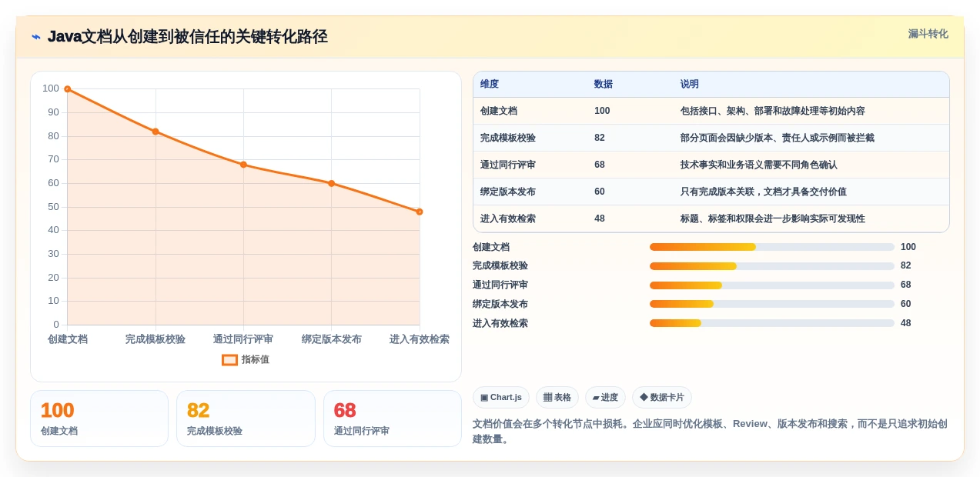The width and height of the screenshot is (980, 477).
Task: Click the 维度 column header
Action: click(x=490, y=85)
